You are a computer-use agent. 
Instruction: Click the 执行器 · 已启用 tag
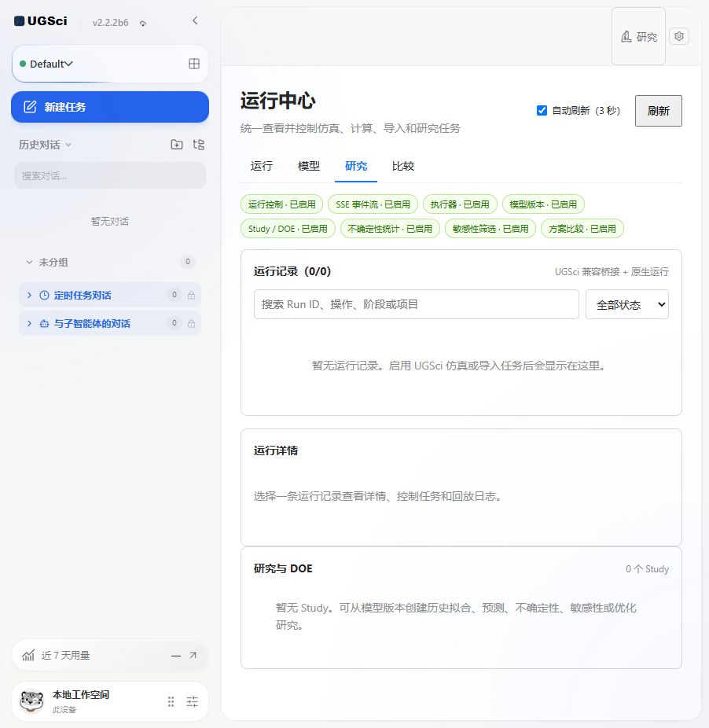[x=460, y=204]
